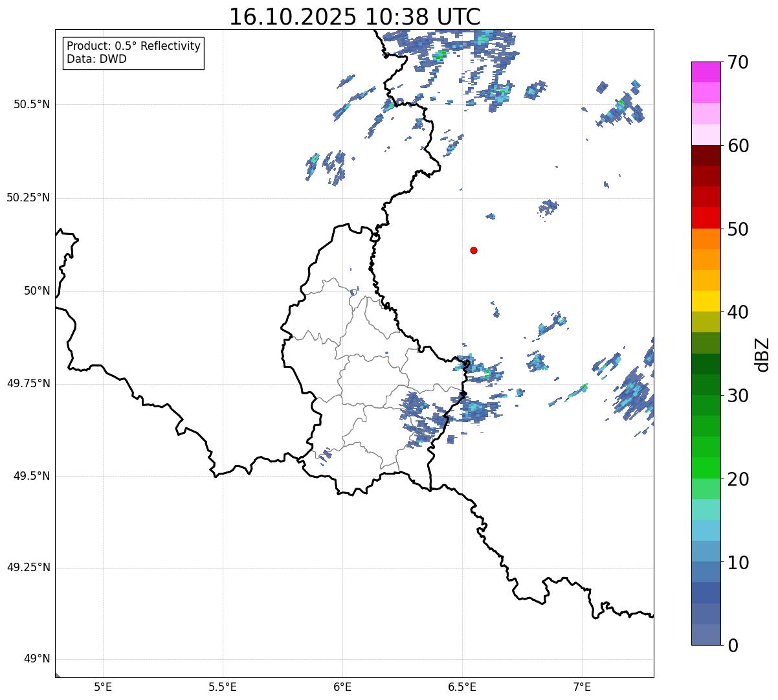This screenshot has height=700, width=778.
Task: Click the 49.25°N latitude label
Action: [x=28, y=568]
